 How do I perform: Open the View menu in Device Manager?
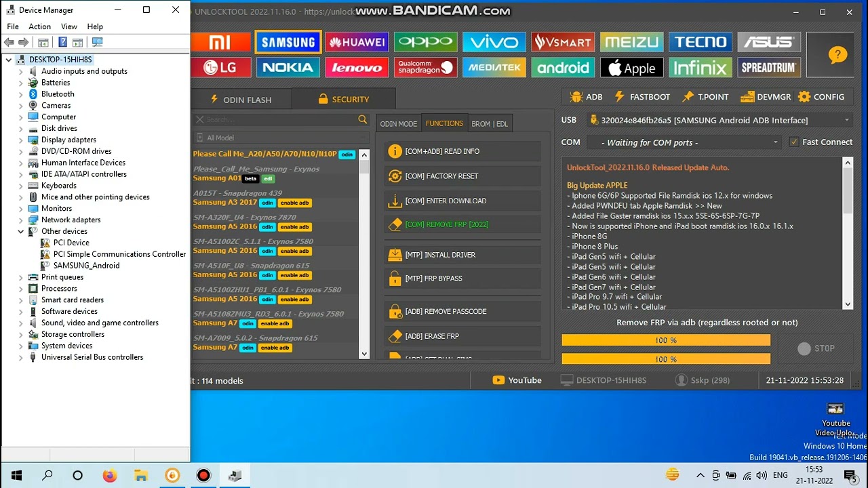pos(69,26)
